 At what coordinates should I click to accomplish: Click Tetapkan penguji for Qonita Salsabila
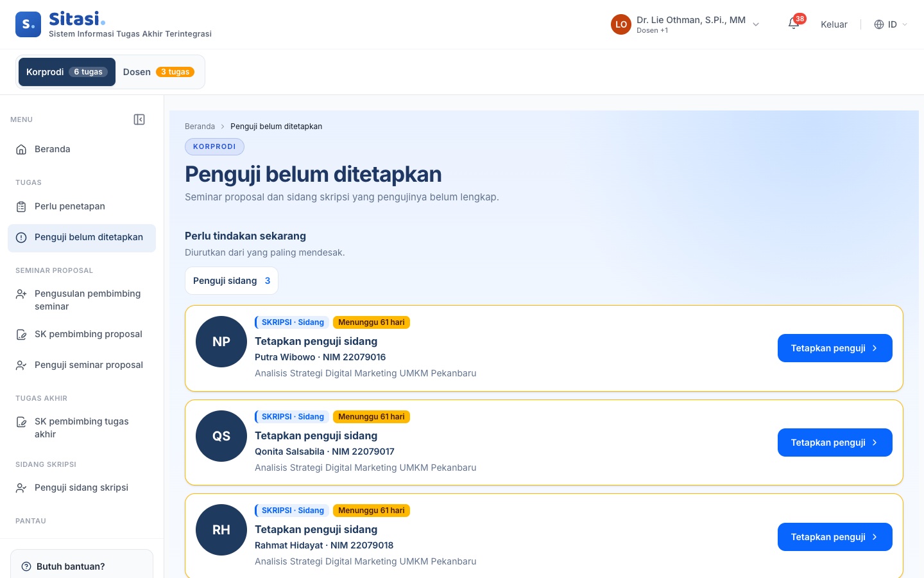pyautogui.click(x=835, y=442)
